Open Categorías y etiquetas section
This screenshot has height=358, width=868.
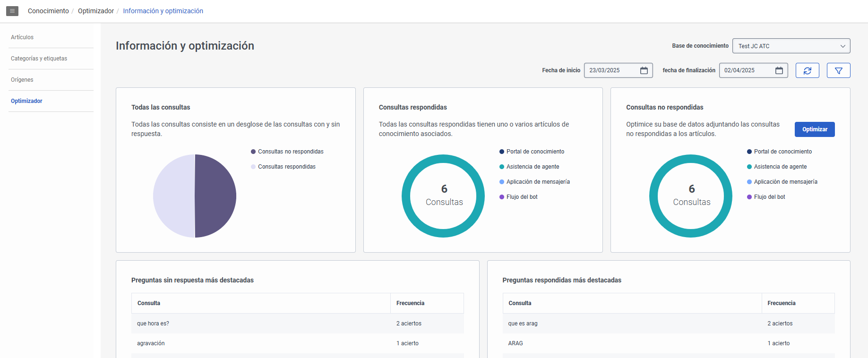(39, 59)
